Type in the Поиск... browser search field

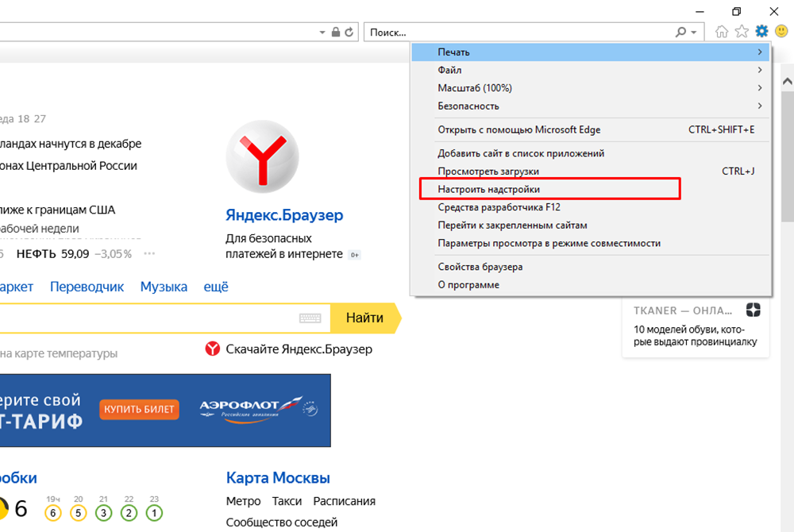[x=516, y=33]
